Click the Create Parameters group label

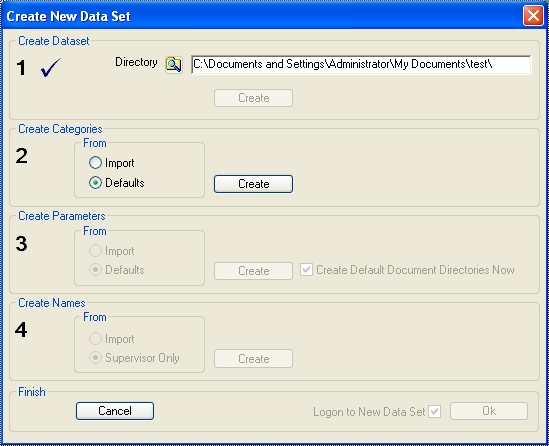62,216
